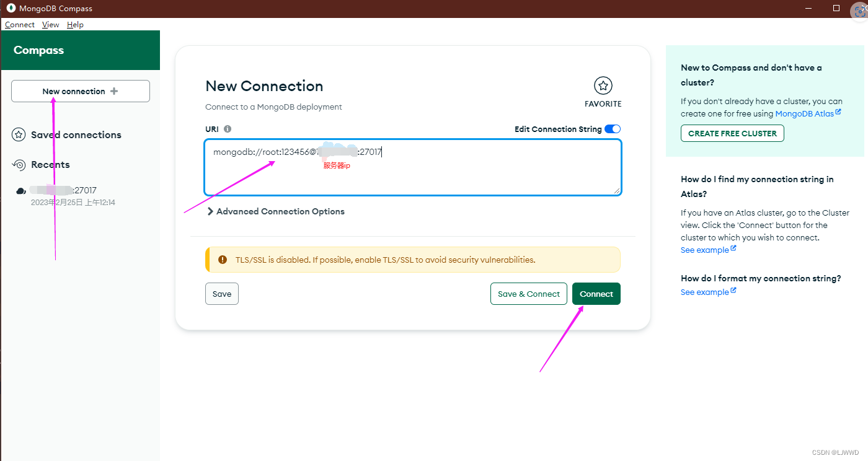Click the New Connection heading

click(x=264, y=86)
